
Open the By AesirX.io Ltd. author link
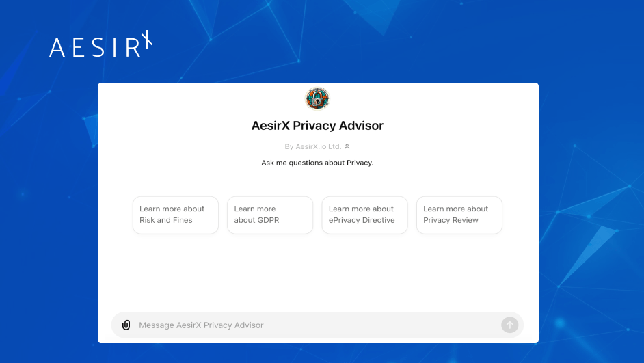tap(313, 146)
